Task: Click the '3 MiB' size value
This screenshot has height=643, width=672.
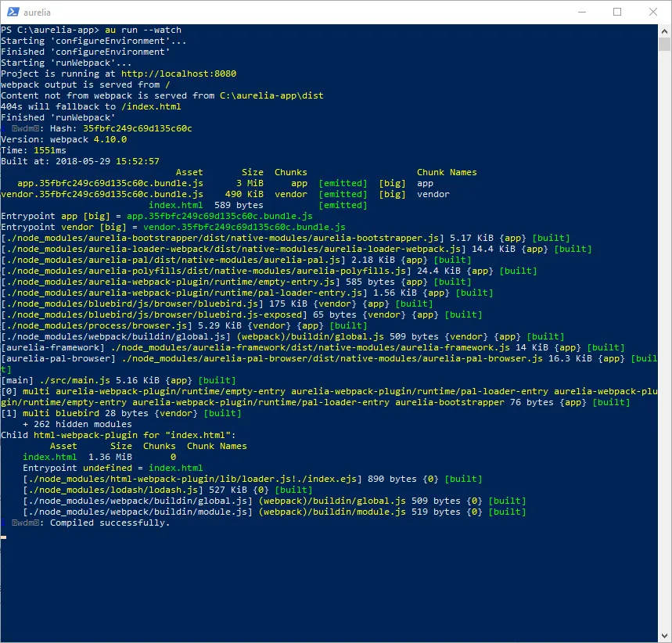Action: click(250, 184)
